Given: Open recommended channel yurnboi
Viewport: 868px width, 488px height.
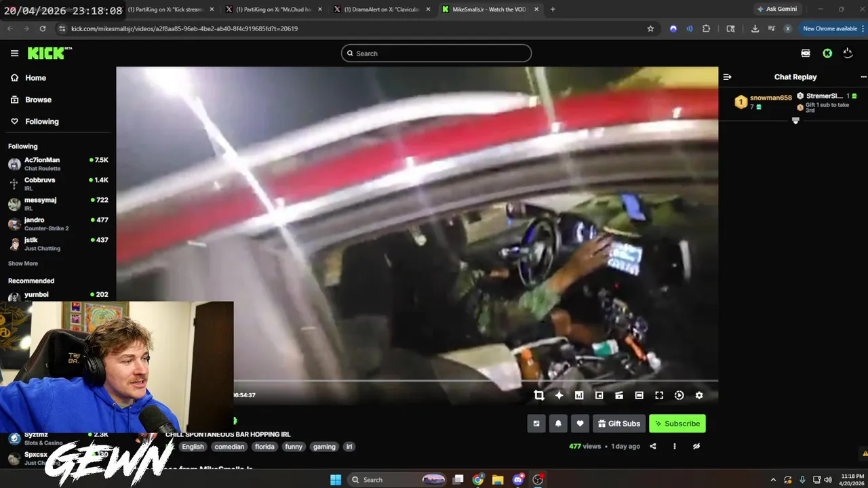Looking at the screenshot, I should [58, 296].
